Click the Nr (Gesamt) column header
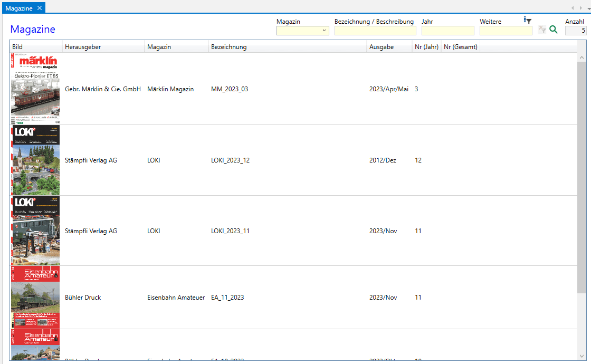591x364 pixels. coord(460,47)
